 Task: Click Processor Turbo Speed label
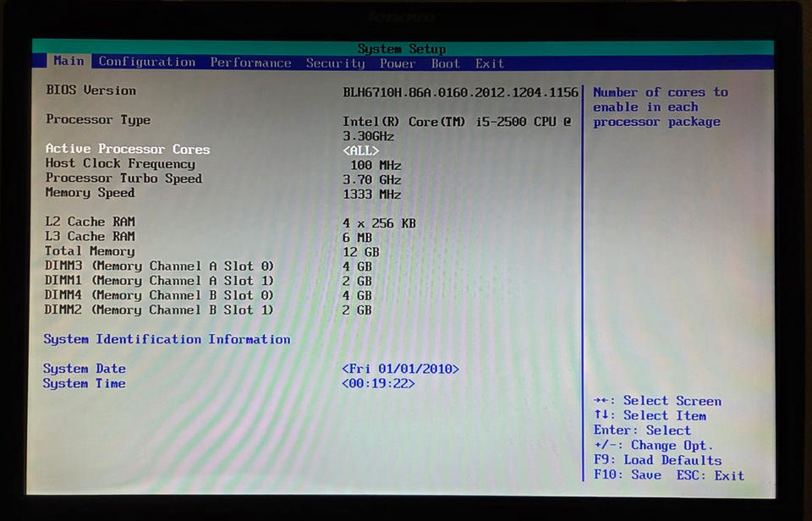pos(123,178)
